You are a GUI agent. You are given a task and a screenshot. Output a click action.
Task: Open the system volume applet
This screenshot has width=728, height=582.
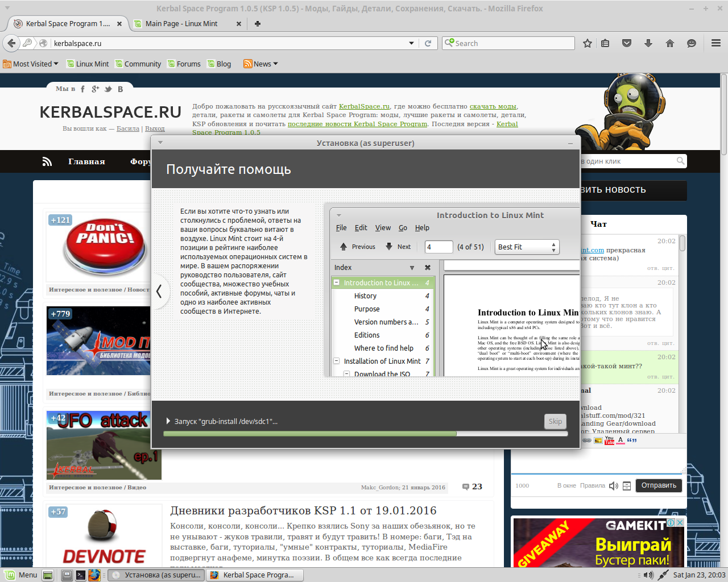[x=648, y=575]
